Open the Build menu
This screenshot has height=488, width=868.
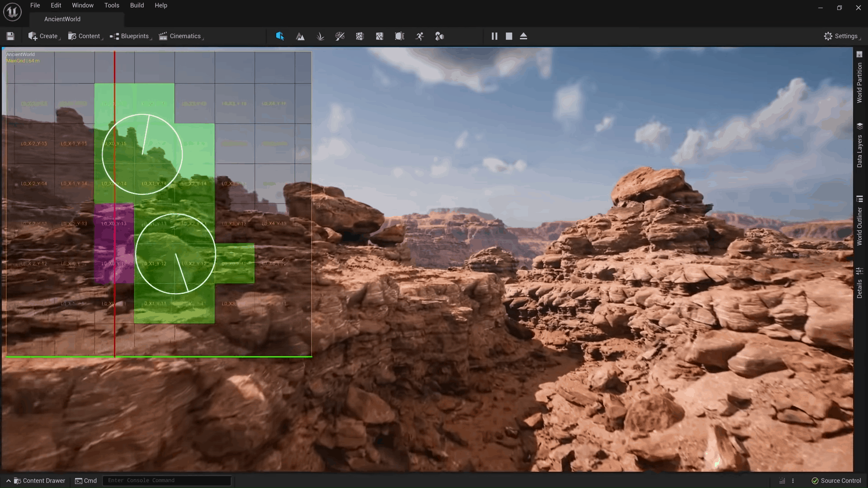[x=137, y=5]
